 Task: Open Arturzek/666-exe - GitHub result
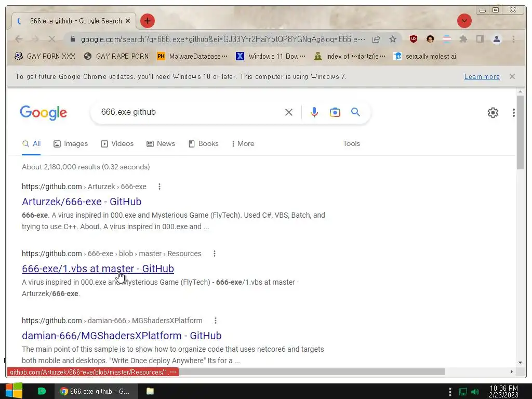tap(82, 202)
